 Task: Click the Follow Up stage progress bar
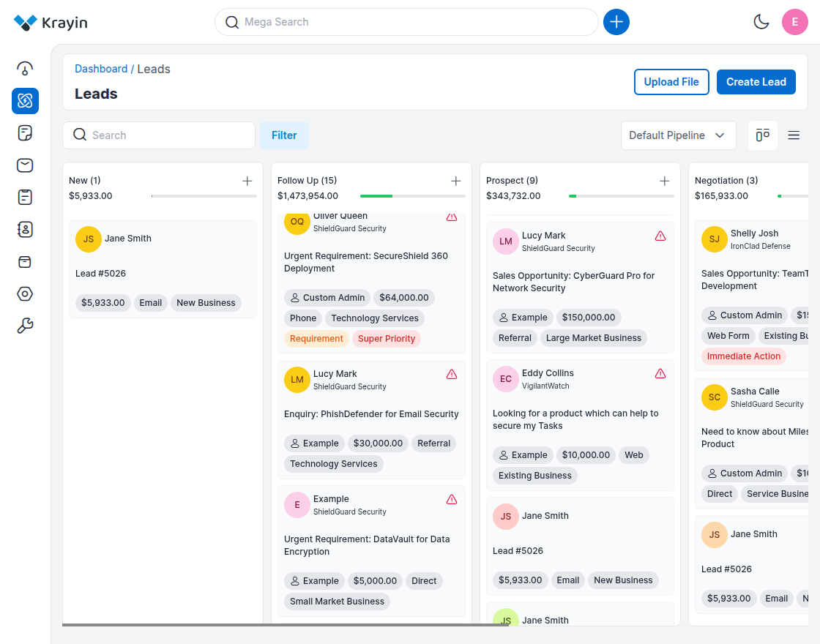click(413, 196)
